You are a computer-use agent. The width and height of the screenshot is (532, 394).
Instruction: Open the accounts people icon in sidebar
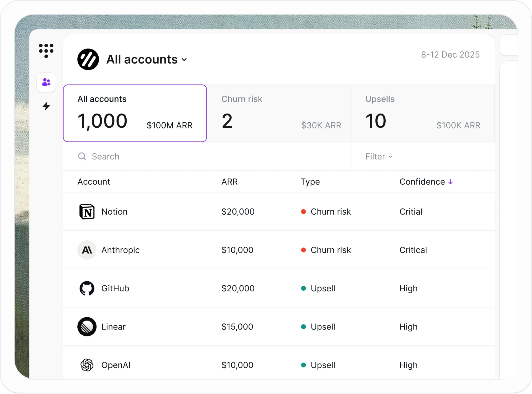pos(46,82)
